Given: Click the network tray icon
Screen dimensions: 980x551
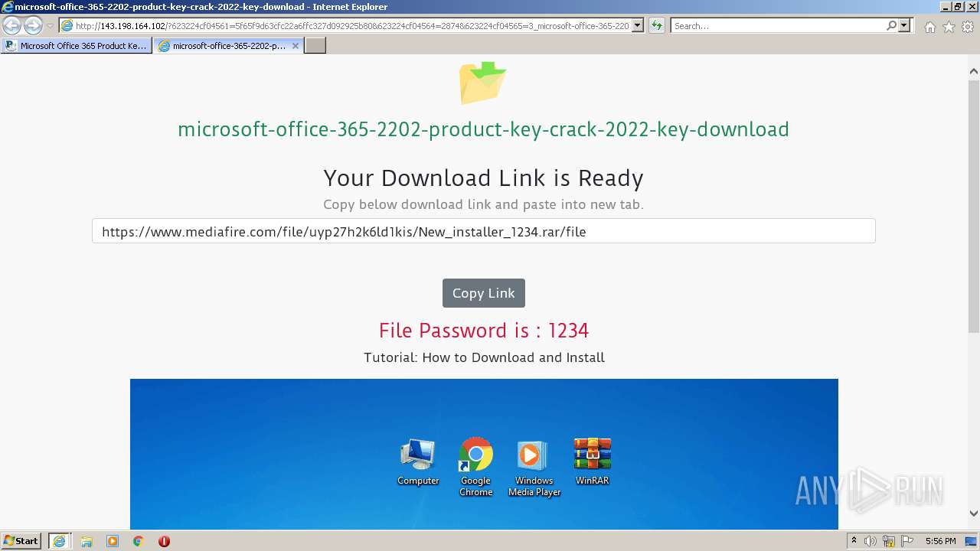Looking at the screenshot, I should [889, 541].
